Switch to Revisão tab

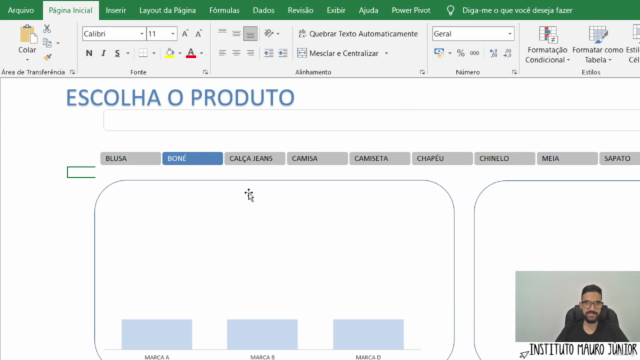coord(300,10)
